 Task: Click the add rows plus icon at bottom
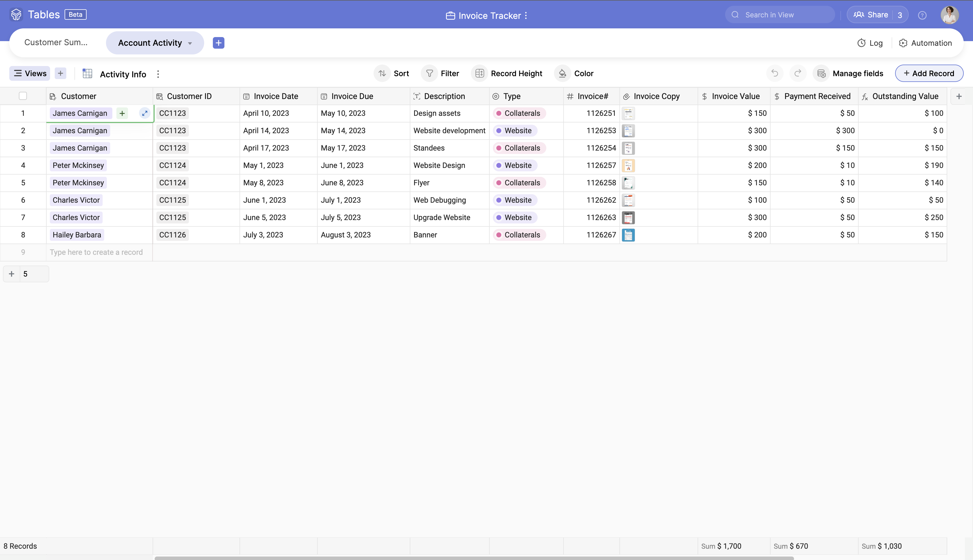pos(12,274)
